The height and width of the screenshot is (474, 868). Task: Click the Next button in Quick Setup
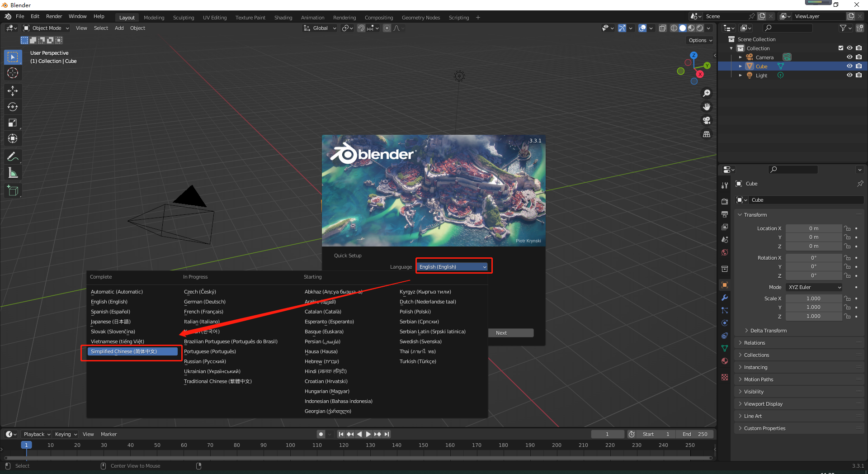(x=510, y=332)
